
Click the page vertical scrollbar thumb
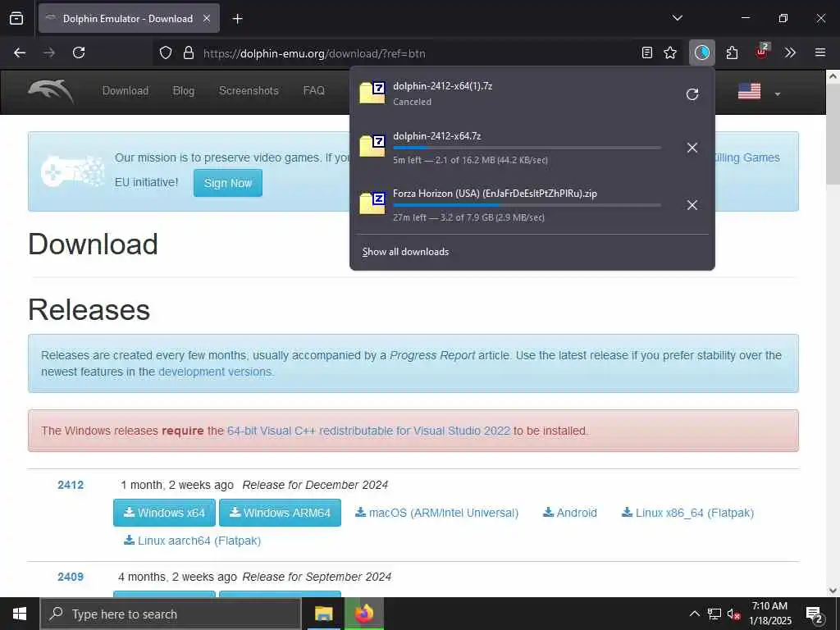click(x=833, y=134)
